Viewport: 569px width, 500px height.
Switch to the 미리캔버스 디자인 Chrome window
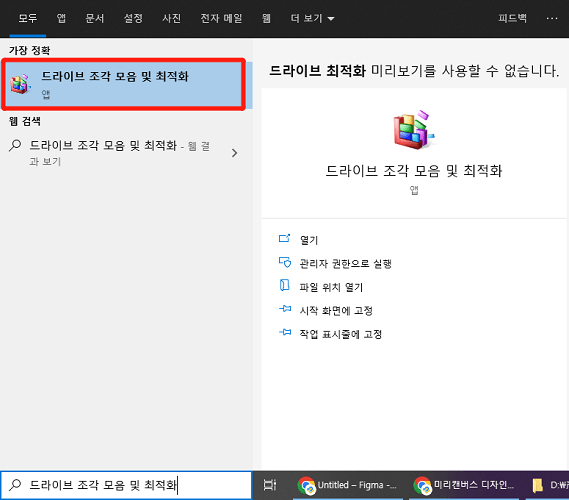464,485
